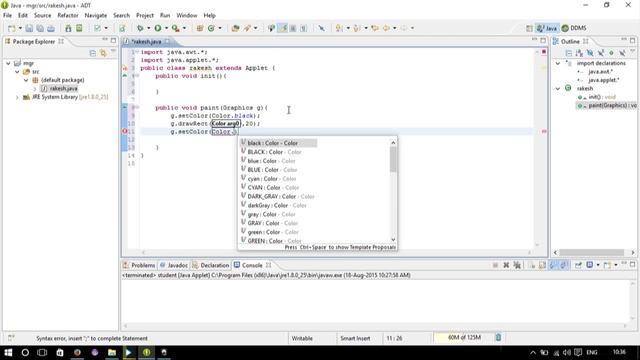Toggle Hide Non-Public Members in Outline
Viewport: 640px width, 360px height.
click(611, 53)
